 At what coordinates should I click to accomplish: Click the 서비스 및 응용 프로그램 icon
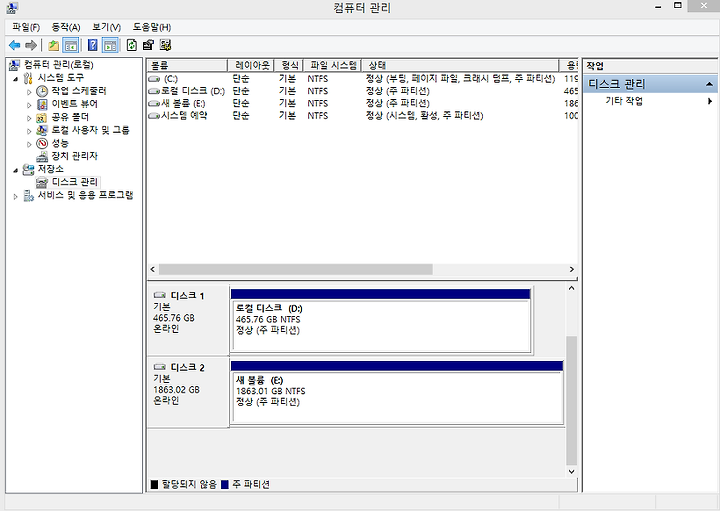point(28,196)
